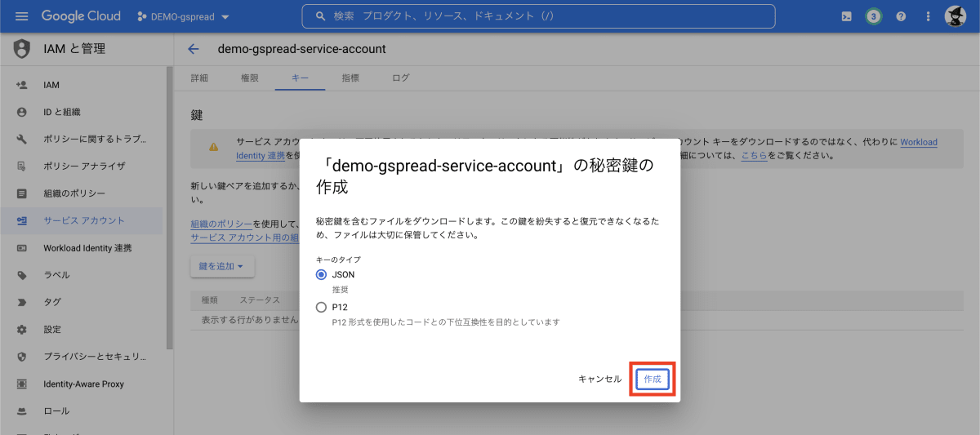Viewport: 980px width, 435px height.
Task: Click the 設定 gear icon in sidebar
Action: click(x=22, y=329)
